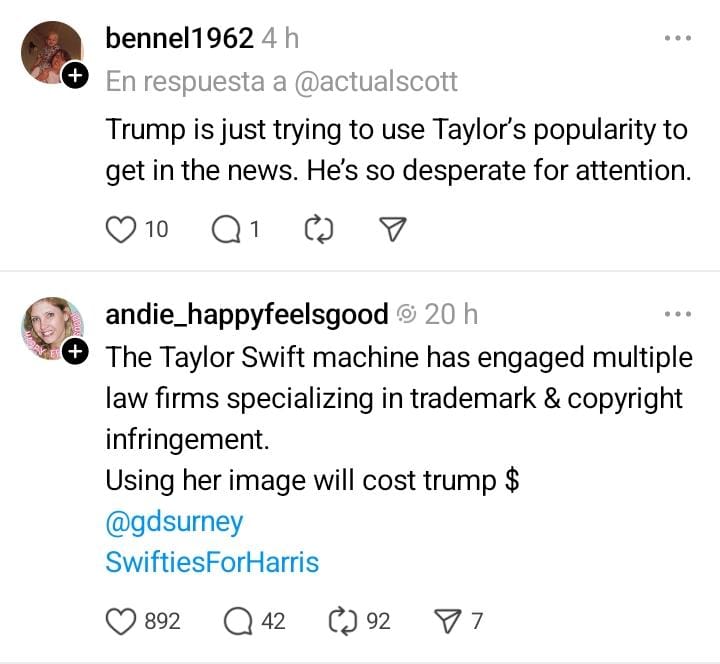Screen dimensions: 720x664
Task: Repost bennel1962's reply
Action: click(316, 230)
